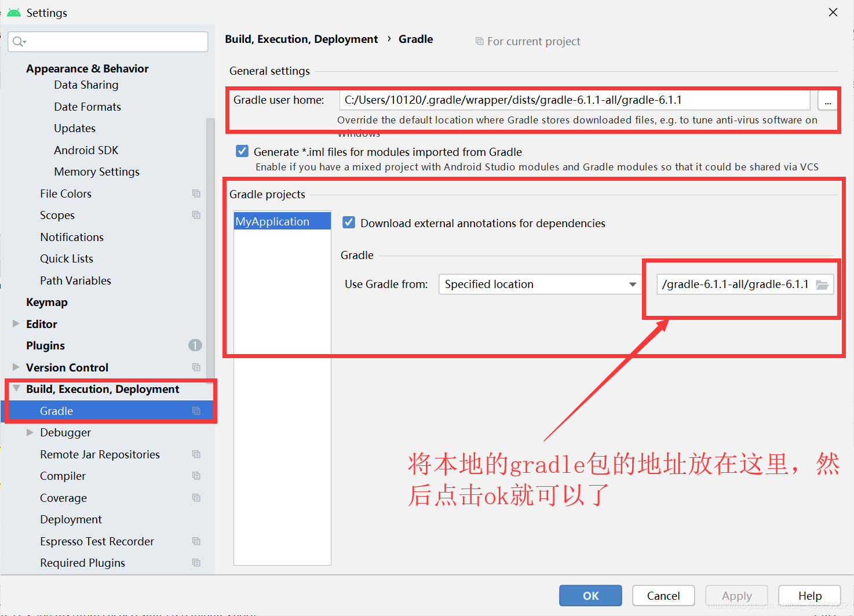This screenshot has width=854, height=616.
Task: Click the Help button
Action: tap(809, 596)
